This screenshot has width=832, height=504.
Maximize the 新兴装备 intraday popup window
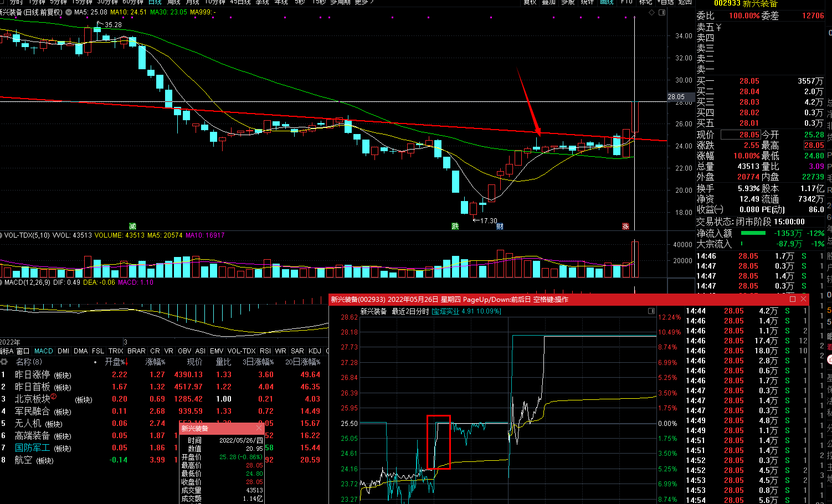tap(793, 299)
